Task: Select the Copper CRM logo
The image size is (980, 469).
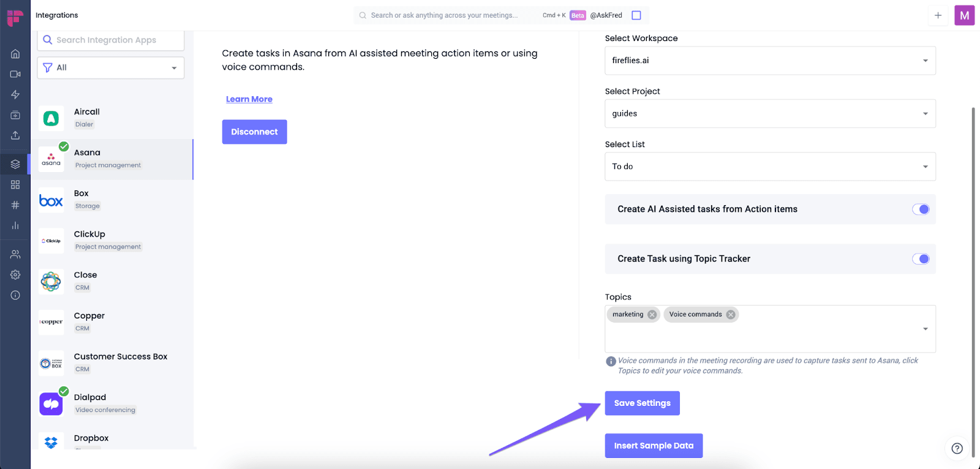Action: [51, 322]
